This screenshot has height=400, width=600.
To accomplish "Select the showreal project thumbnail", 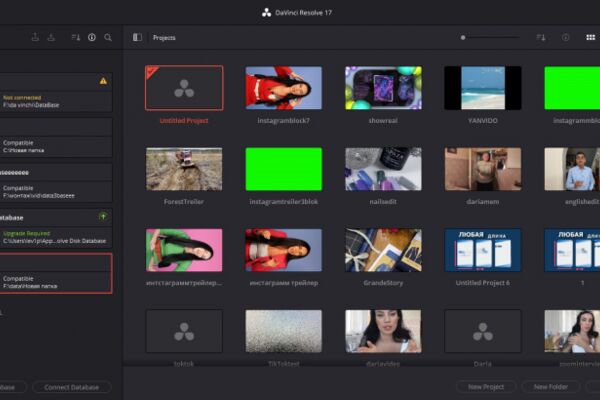I will pyautogui.click(x=383, y=88).
